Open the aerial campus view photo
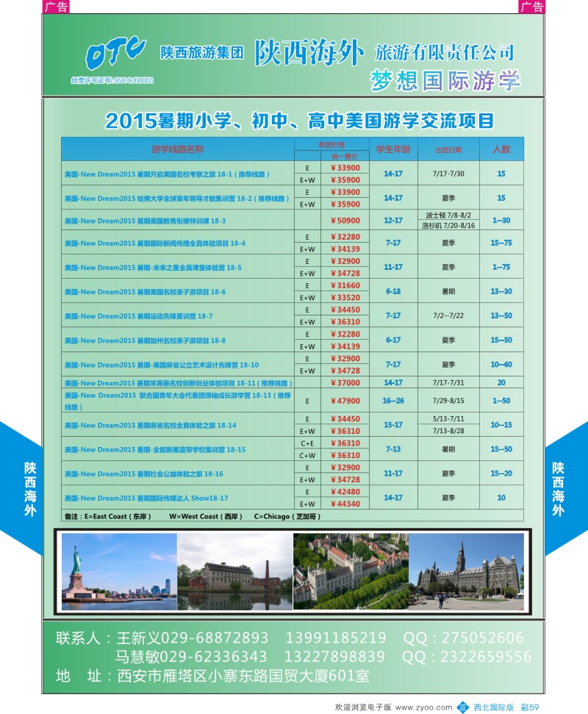 (351, 571)
